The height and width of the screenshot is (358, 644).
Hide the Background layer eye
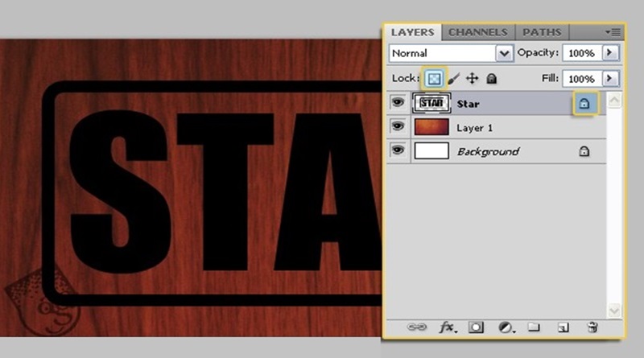(398, 150)
